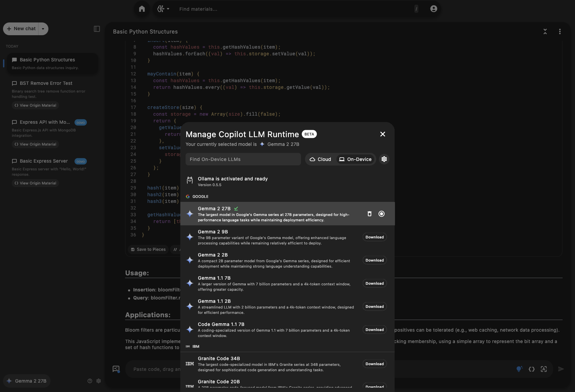Click the BETA badge
Viewport: 575px width, 392px height.
[x=309, y=134]
